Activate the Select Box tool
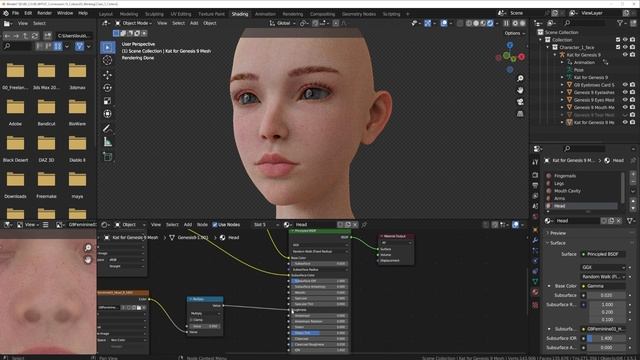The image size is (640, 360). (x=107, y=47)
